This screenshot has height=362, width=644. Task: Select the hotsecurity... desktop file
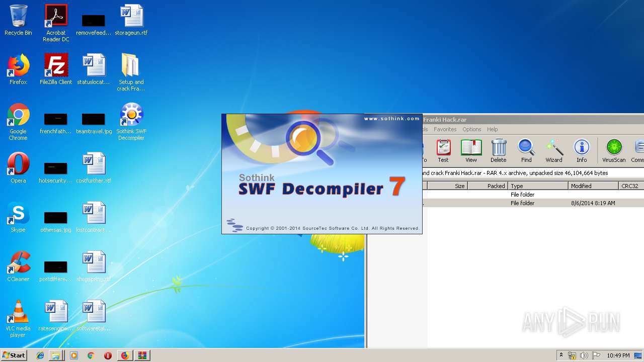point(56,172)
